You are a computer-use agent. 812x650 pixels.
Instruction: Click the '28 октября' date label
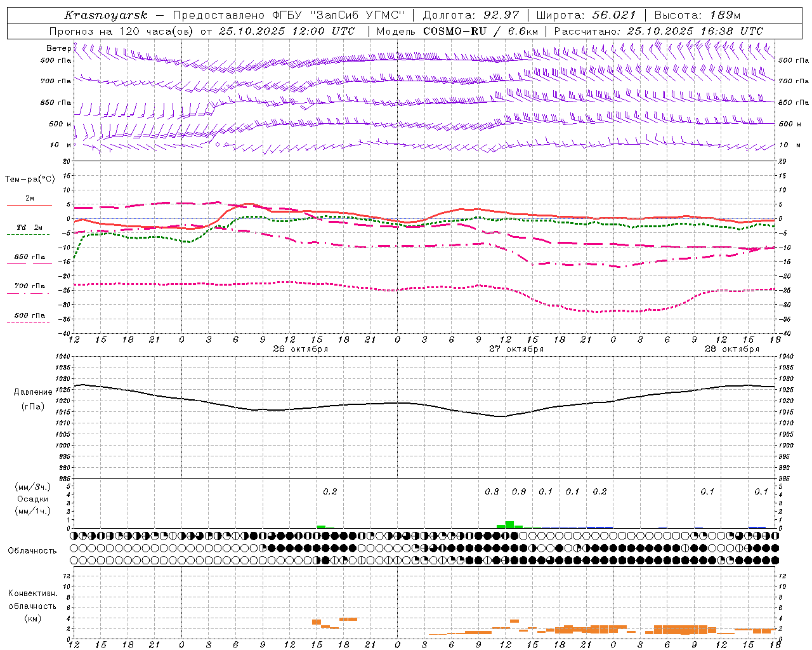coord(732,349)
